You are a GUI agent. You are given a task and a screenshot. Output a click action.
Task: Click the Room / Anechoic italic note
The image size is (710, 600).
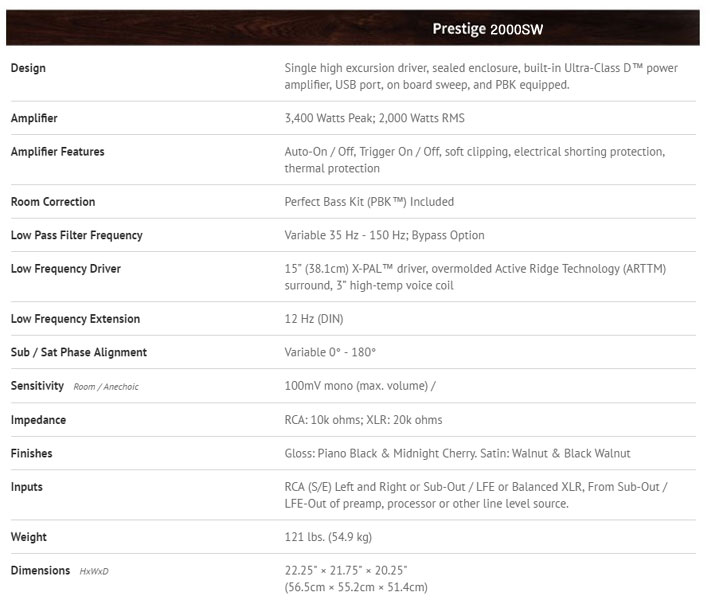106,387
